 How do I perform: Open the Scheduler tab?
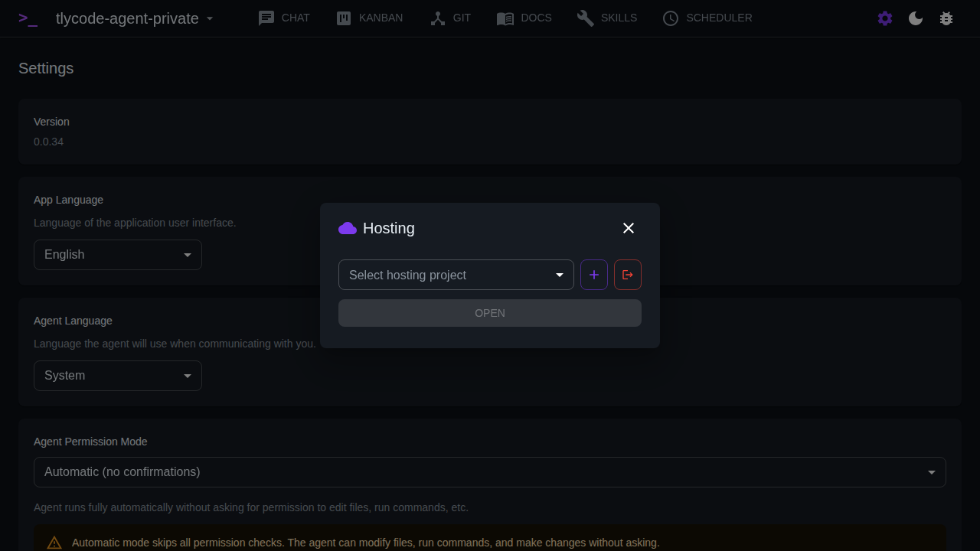707,18
